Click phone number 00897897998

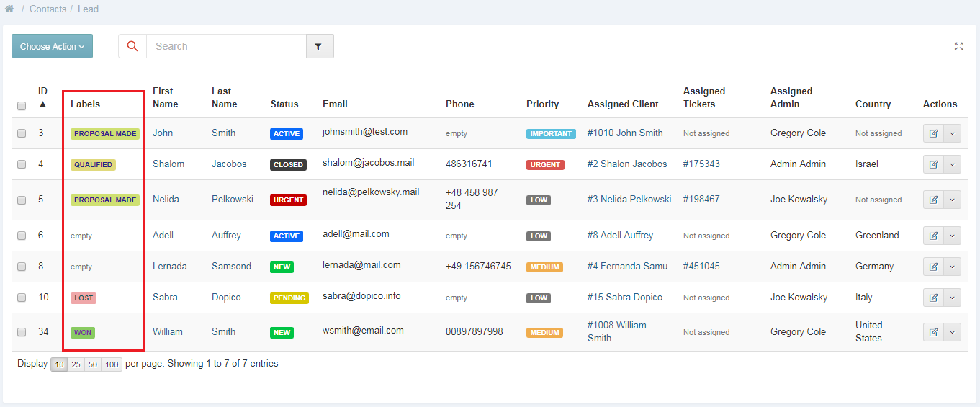(475, 332)
